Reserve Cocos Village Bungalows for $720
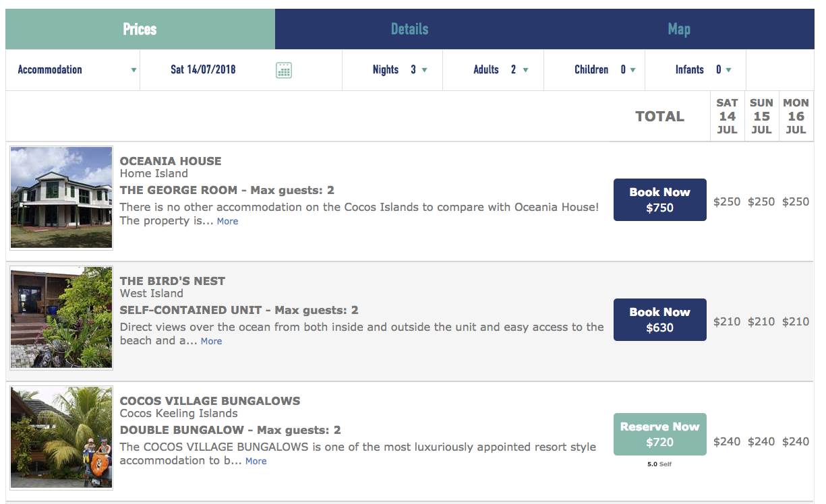826x504 pixels. pos(659,434)
